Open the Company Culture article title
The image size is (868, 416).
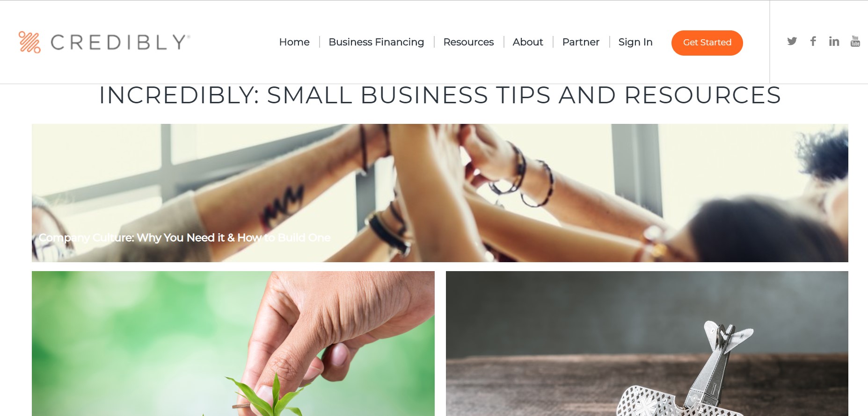pos(184,237)
